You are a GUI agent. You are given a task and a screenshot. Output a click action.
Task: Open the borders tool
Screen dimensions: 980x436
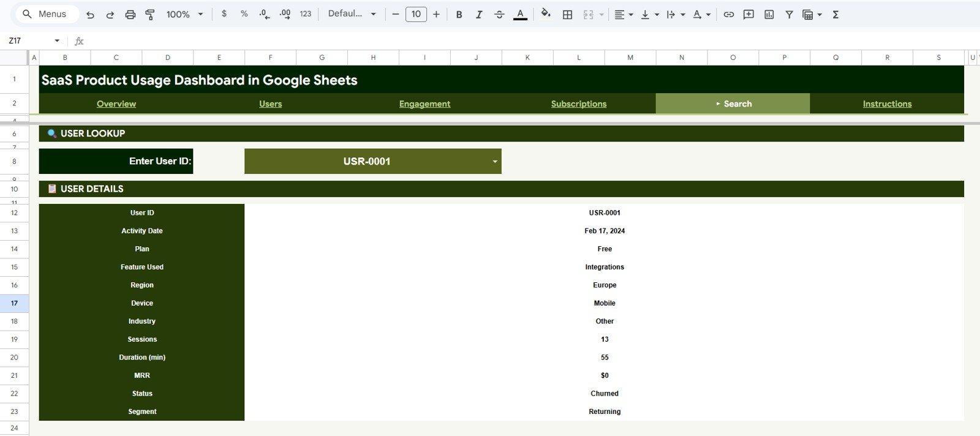568,15
